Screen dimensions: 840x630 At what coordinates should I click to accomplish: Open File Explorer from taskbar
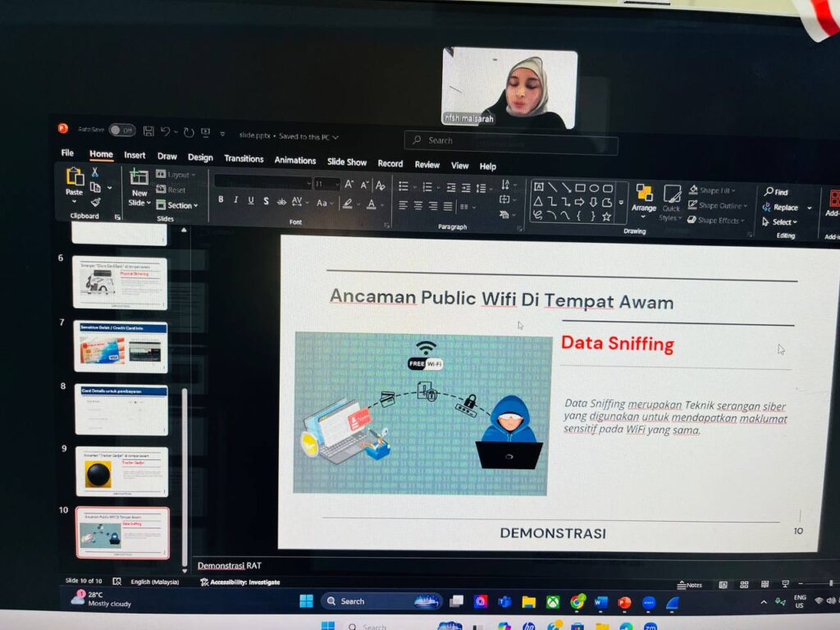click(528, 602)
